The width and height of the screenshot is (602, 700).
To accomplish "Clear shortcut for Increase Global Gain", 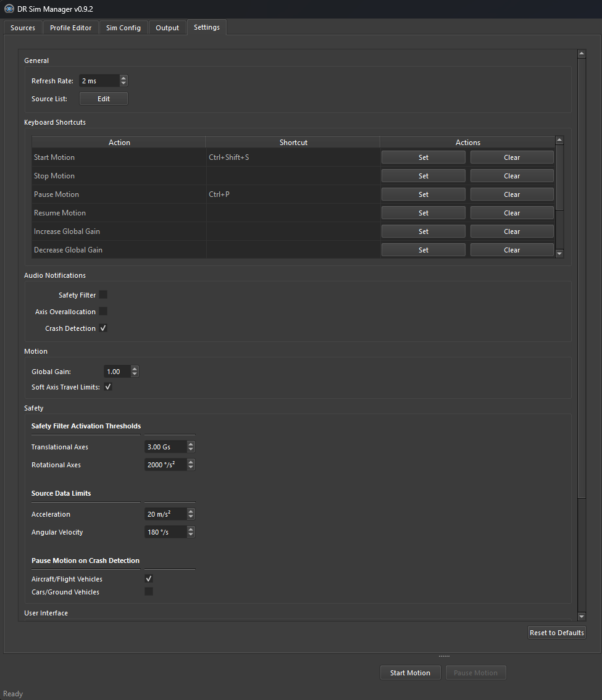I will coord(512,231).
